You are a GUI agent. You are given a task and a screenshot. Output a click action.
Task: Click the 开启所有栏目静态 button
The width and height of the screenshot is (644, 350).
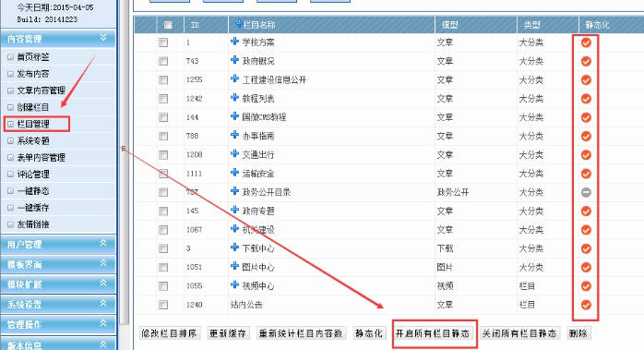click(433, 333)
